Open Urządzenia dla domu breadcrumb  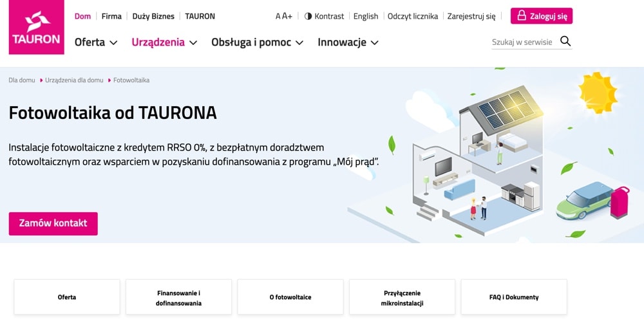click(74, 80)
